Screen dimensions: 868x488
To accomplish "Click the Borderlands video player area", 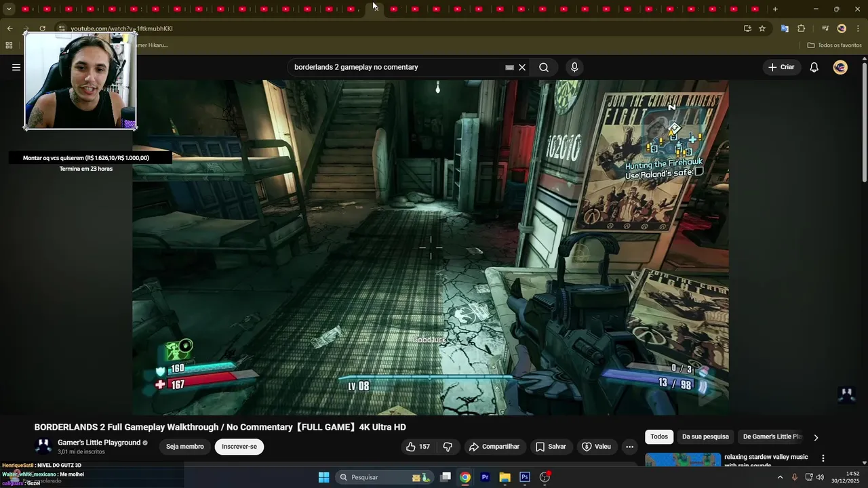I will click(x=431, y=247).
